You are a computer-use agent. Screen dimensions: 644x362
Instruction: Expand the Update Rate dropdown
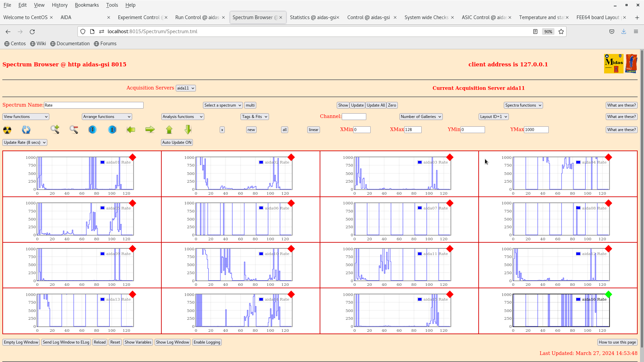25,142
